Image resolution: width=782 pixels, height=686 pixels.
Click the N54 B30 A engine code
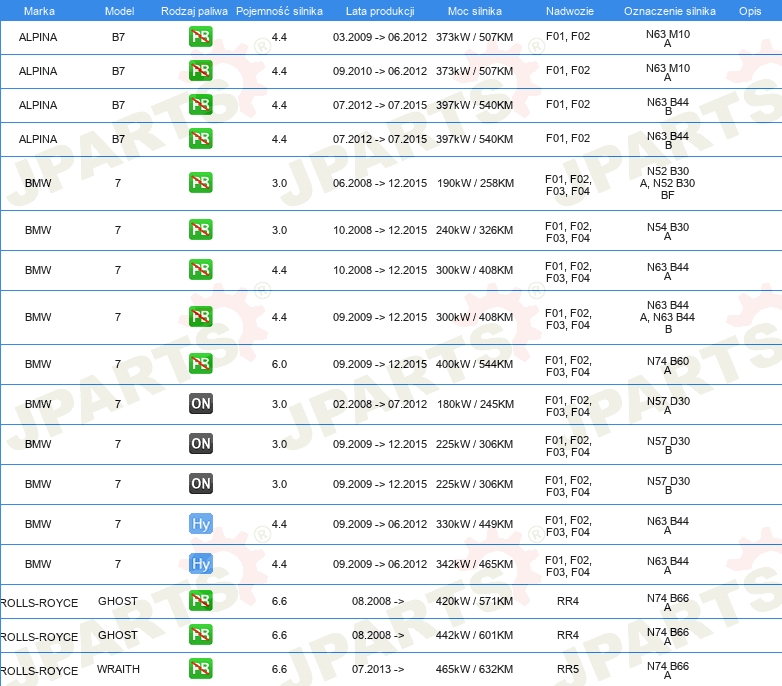click(x=667, y=232)
